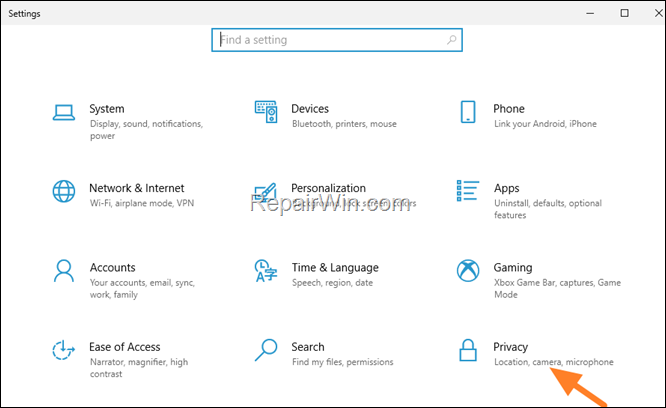The height and width of the screenshot is (408, 666).
Task: Open the Network & Internet globe icon
Action: (x=64, y=191)
